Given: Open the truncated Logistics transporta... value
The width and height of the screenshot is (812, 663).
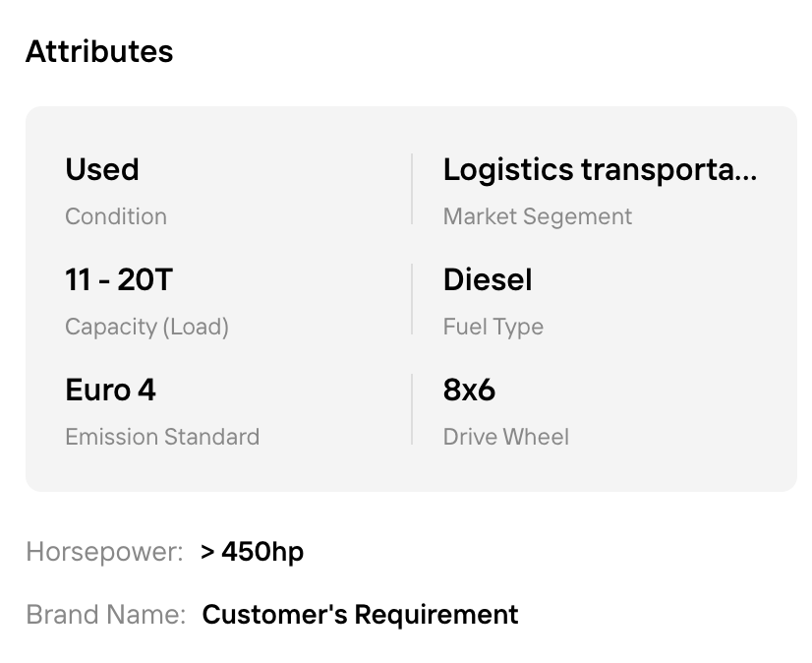Looking at the screenshot, I should point(600,170).
